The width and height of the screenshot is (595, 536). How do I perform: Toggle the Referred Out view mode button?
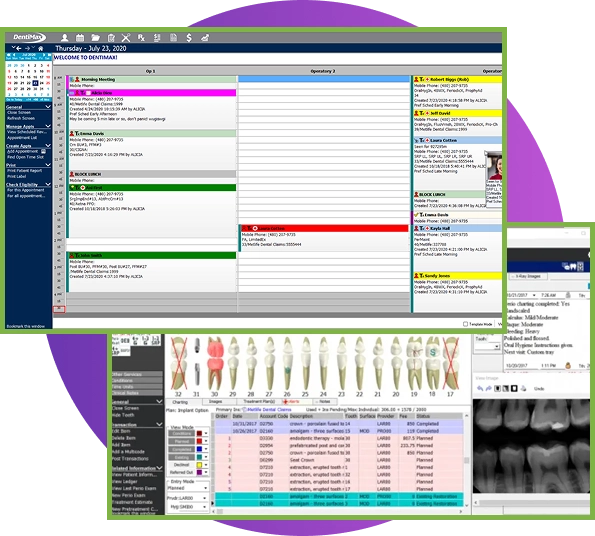click(x=182, y=472)
